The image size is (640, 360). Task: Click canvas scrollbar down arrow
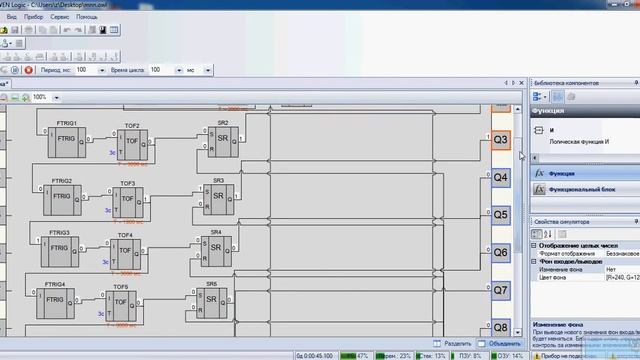pyautogui.click(x=518, y=332)
